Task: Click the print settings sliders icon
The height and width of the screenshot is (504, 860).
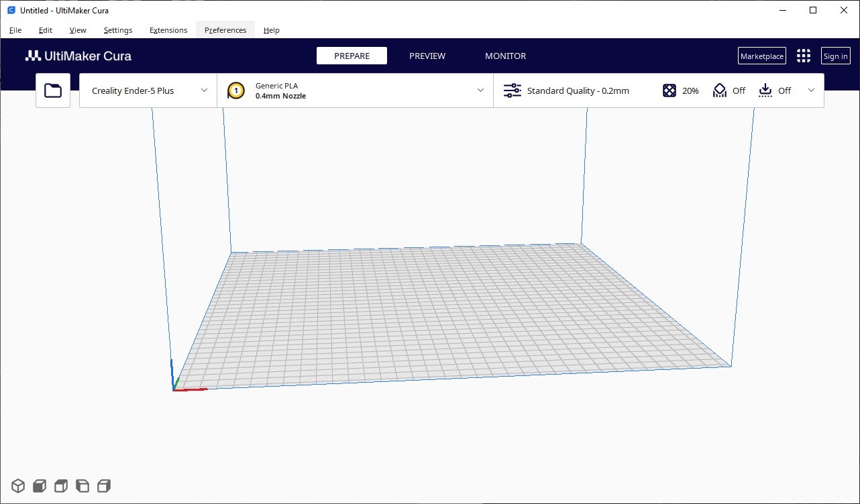Action: (x=512, y=90)
